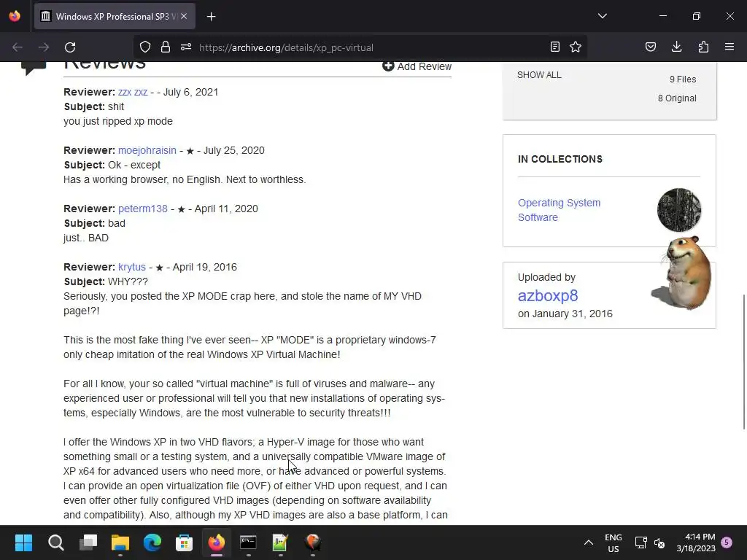This screenshot has height=560, width=747.
Task: Click the date July 6, 2021
Action: click(190, 92)
